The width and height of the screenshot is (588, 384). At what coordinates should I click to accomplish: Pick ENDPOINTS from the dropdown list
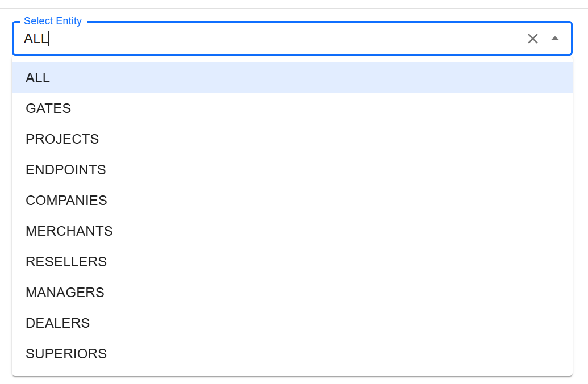[x=65, y=170]
